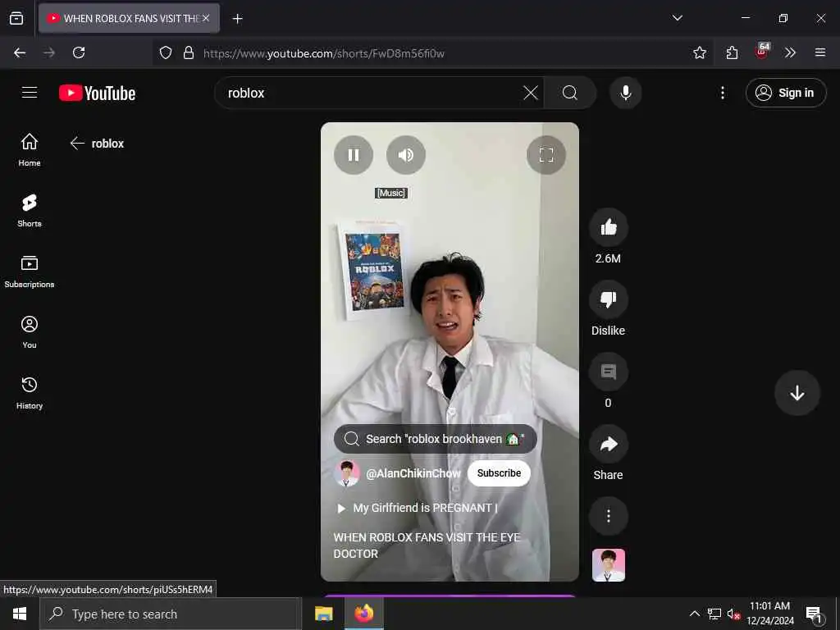Open the YouTube guide hamburger menu
The height and width of the screenshot is (630, 840).
tap(30, 93)
